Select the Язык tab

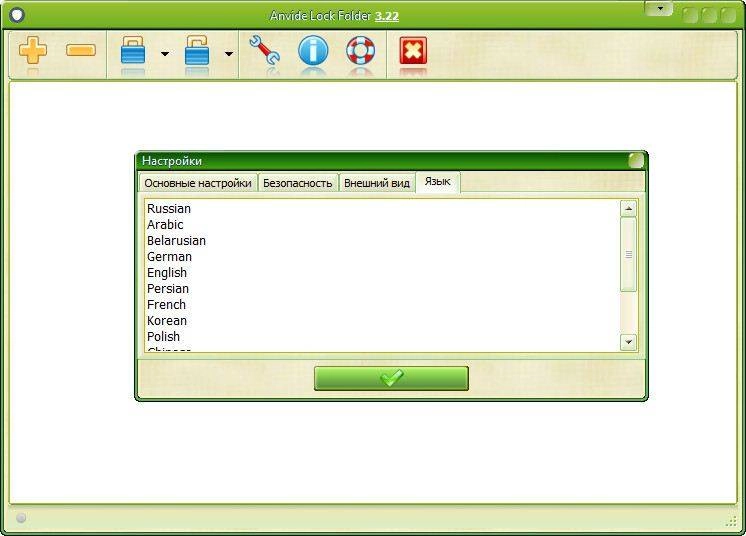pyautogui.click(x=438, y=182)
